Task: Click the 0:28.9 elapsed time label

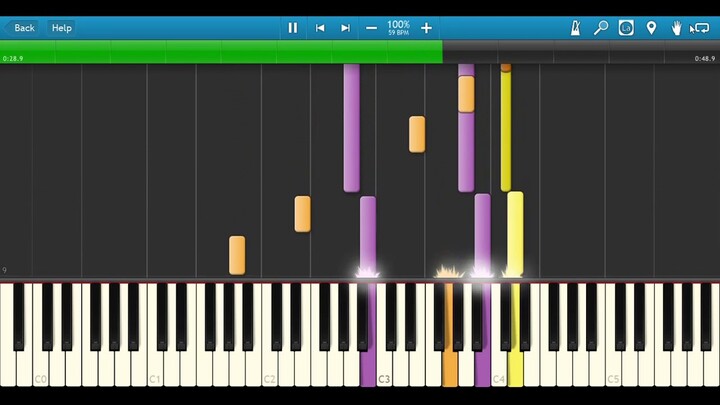Action: (x=13, y=59)
